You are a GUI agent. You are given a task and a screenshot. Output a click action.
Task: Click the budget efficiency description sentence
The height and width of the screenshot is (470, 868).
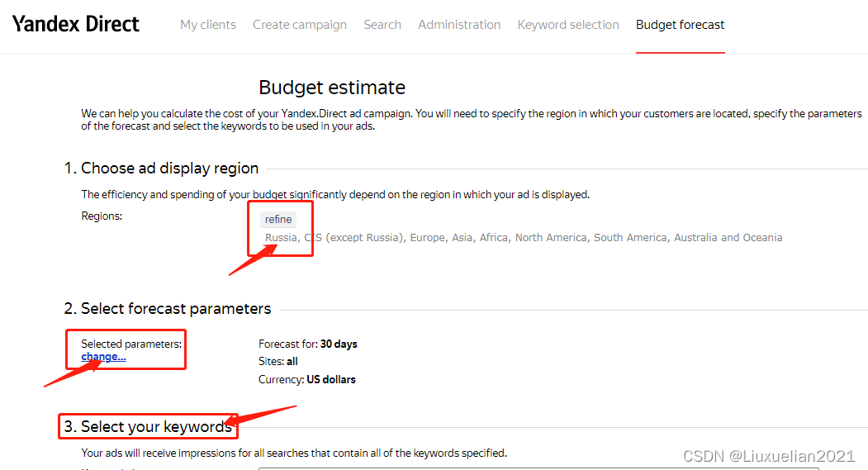click(x=335, y=194)
